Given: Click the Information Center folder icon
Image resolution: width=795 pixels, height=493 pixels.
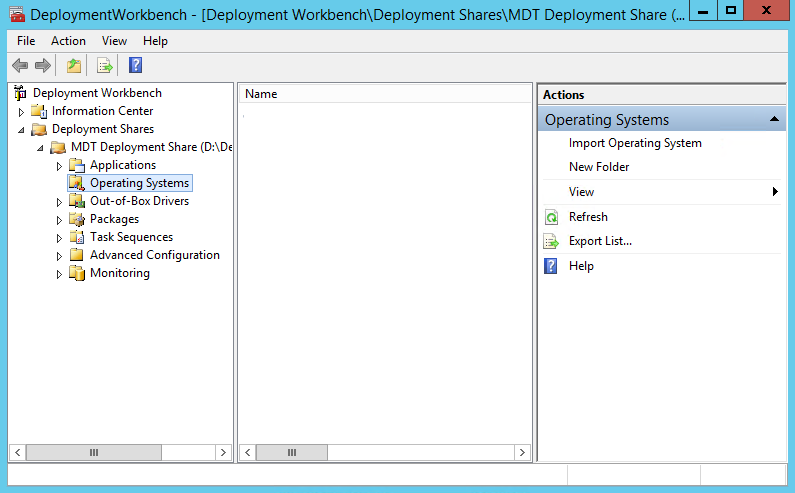Looking at the screenshot, I should coord(39,111).
